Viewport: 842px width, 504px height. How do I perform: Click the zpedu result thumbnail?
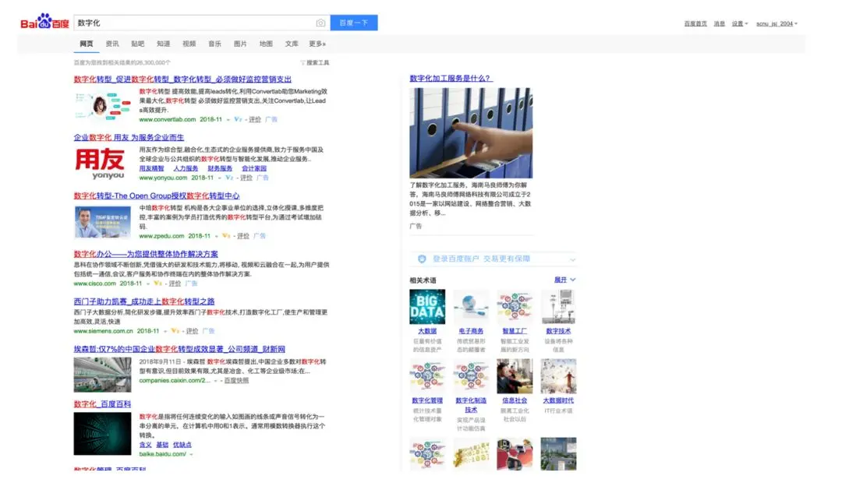tap(103, 222)
